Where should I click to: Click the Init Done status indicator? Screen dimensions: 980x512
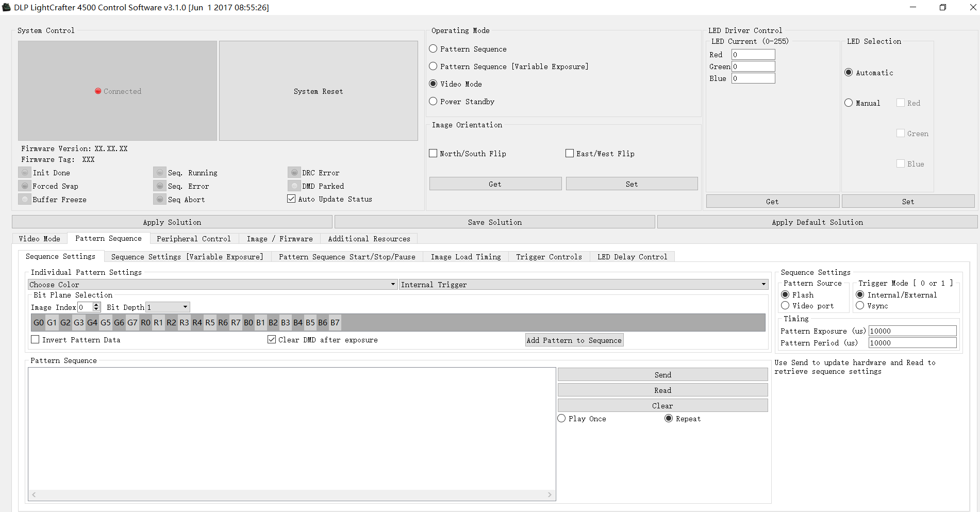[x=25, y=173]
